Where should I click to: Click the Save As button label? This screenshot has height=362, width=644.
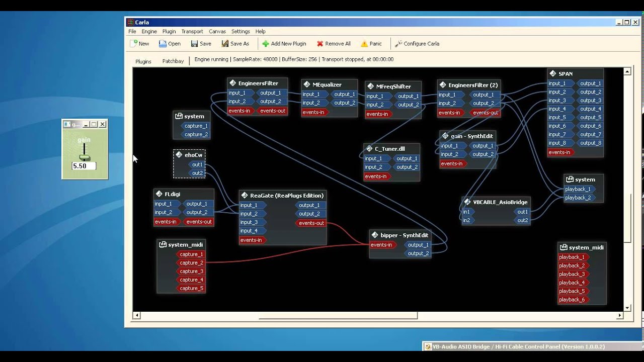point(239,44)
